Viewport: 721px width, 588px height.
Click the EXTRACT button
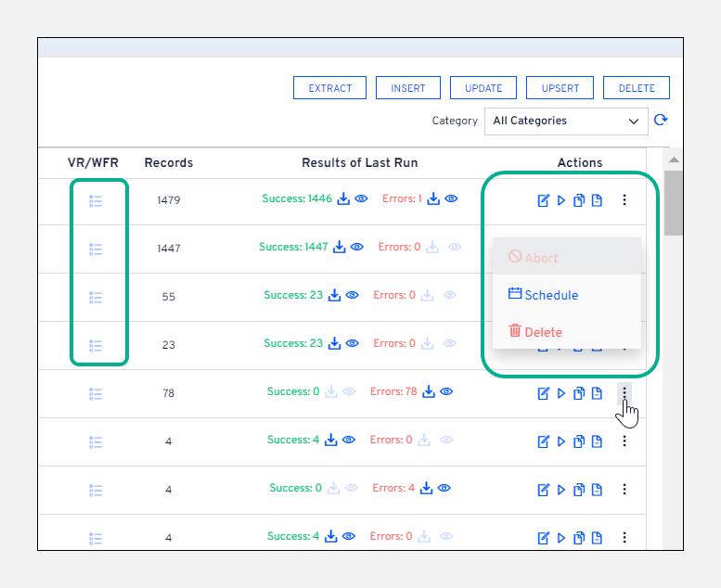tap(330, 88)
